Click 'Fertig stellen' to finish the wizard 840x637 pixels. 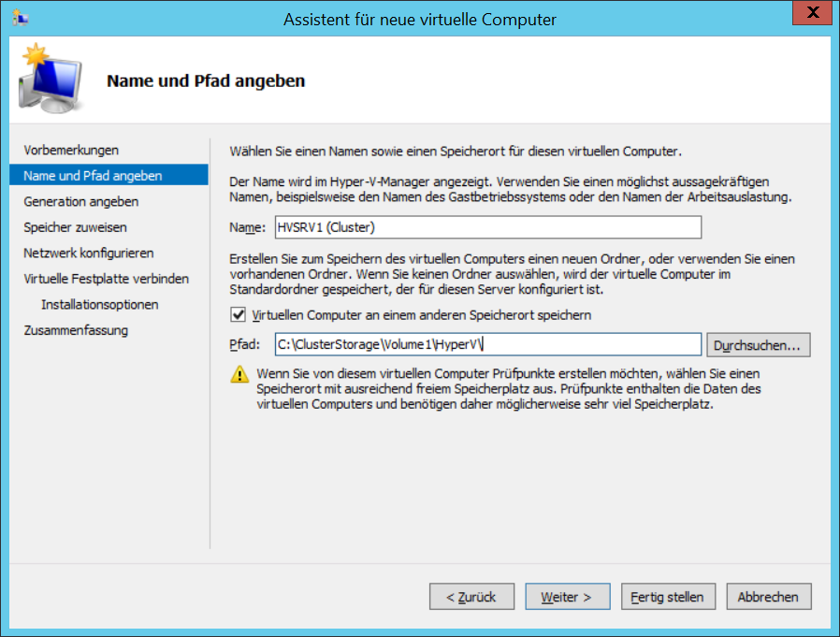(x=668, y=597)
